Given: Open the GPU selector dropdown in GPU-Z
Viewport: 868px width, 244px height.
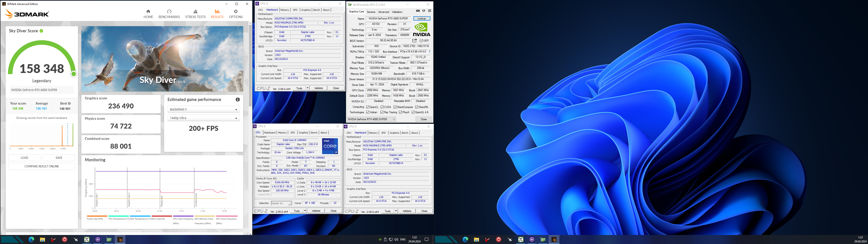Looking at the screenshot, I should click(x=371, y=119).
